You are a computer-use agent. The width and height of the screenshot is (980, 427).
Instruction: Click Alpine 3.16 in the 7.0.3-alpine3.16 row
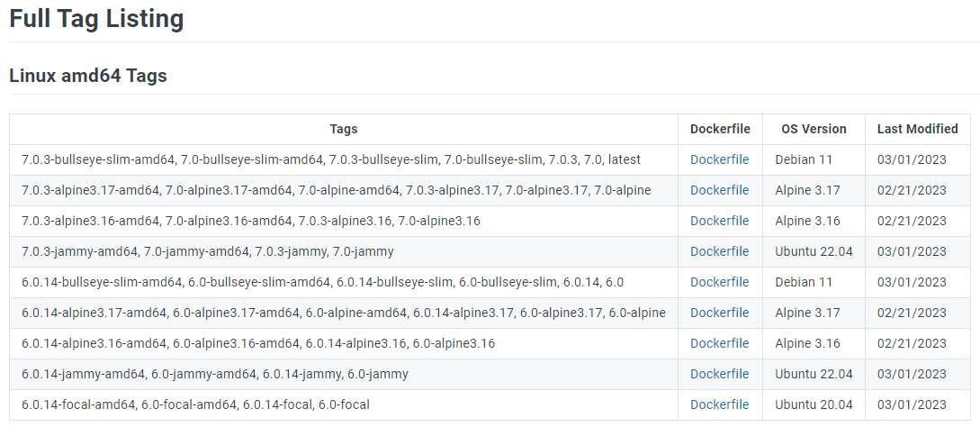click(807, 221)
